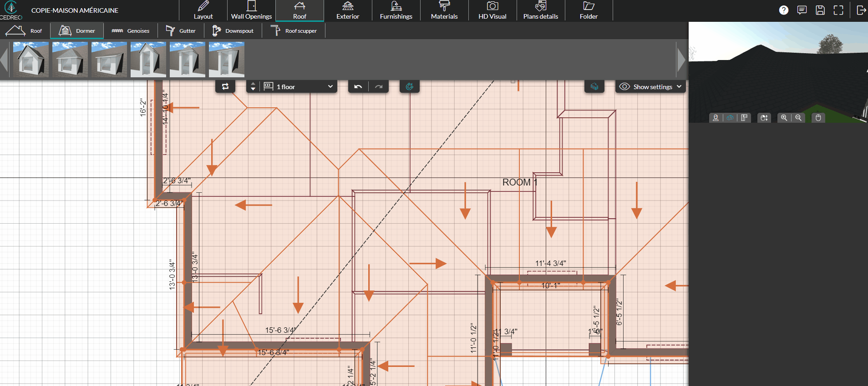
Task: Open the 1 floor level dropdown
Action: point(299,86)
